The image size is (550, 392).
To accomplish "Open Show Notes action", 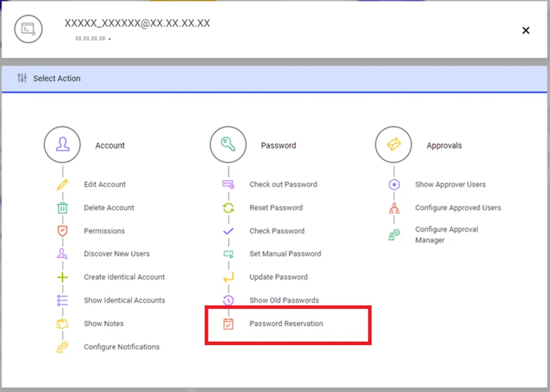I will [104, 324].
